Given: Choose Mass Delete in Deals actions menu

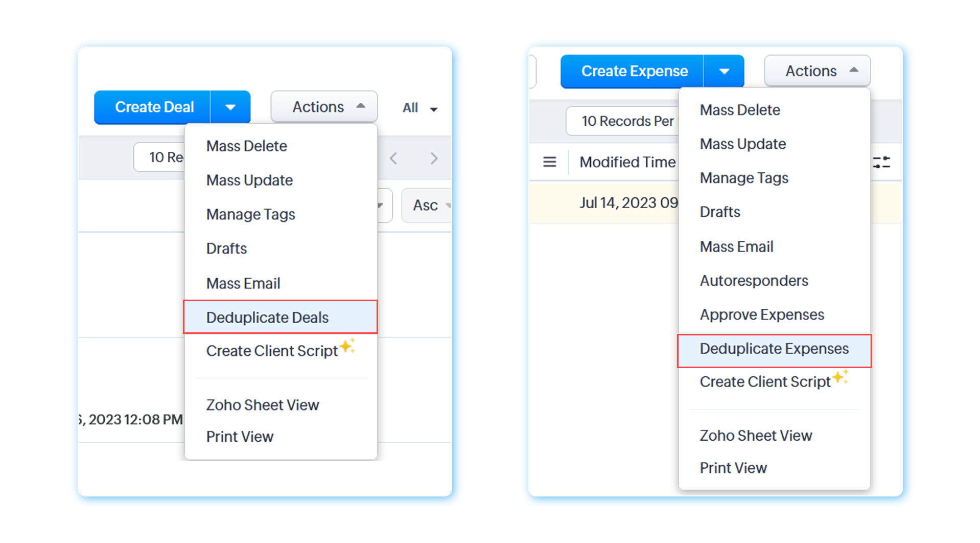Looking at the screenshot, I should 246,146.
